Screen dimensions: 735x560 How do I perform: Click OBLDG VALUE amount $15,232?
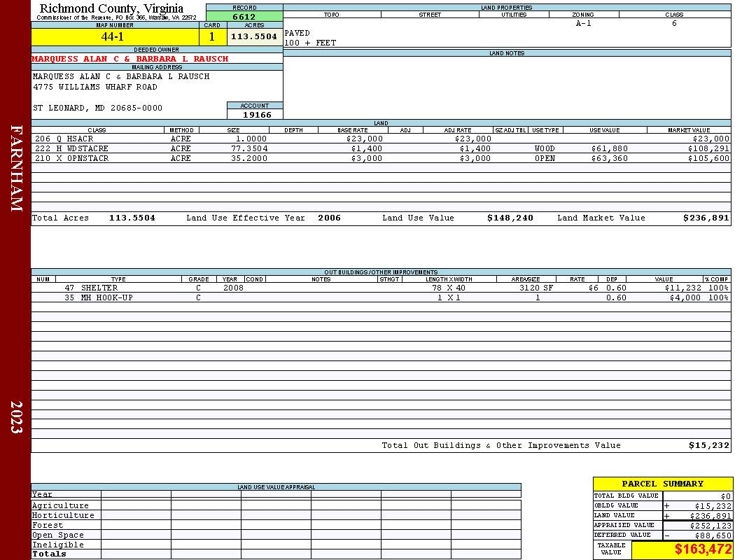pyautogui.click(x=713, y=506)
